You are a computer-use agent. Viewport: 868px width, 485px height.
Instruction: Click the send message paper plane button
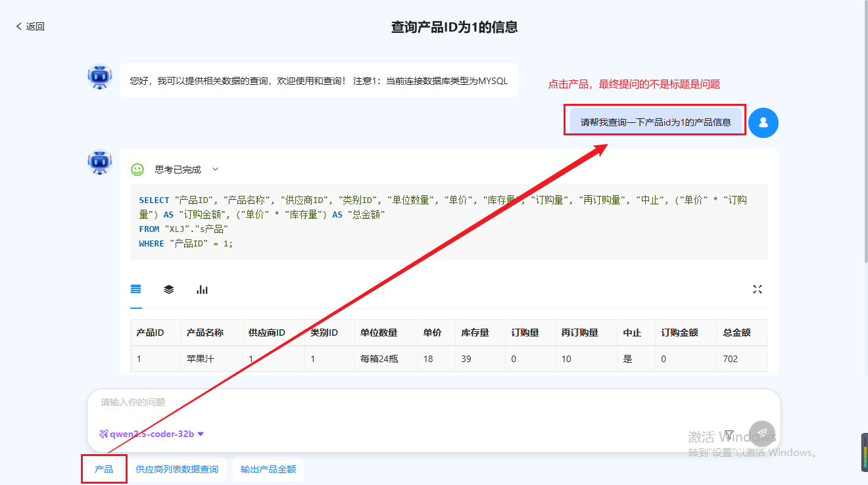[762, 434]
